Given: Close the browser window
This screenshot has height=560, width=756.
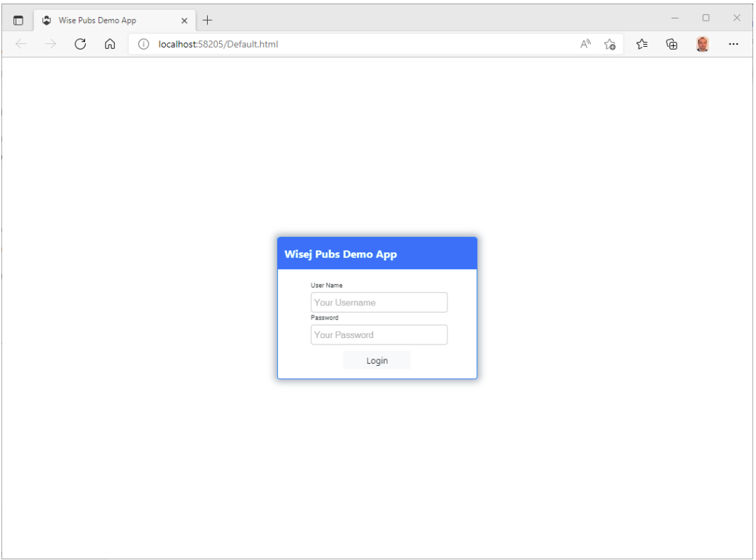Looking at the screenshot, I should click(x=737, y=18).
